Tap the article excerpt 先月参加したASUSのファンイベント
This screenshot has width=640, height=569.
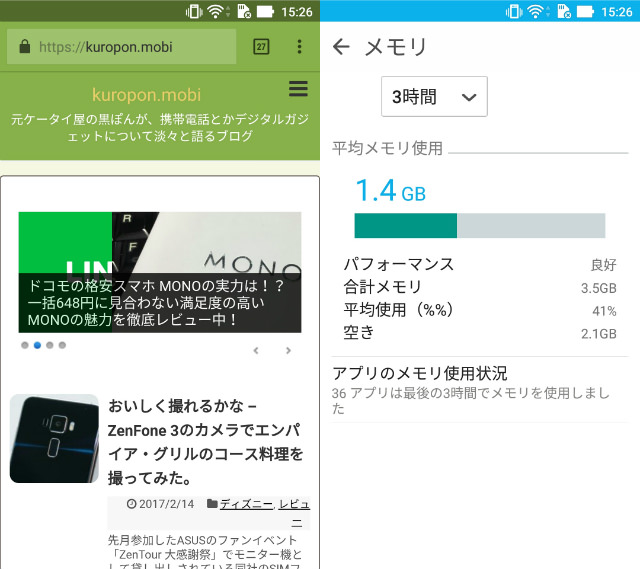coord(205,551)
